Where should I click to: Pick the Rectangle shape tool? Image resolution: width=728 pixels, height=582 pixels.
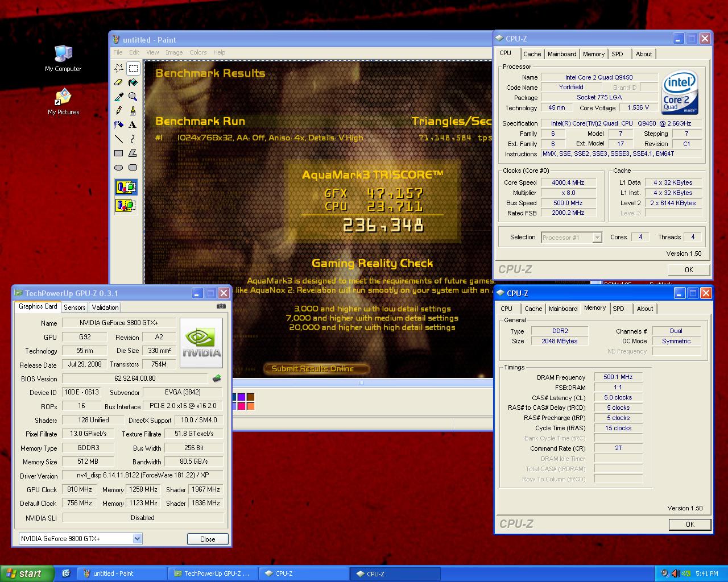point(119,153)
